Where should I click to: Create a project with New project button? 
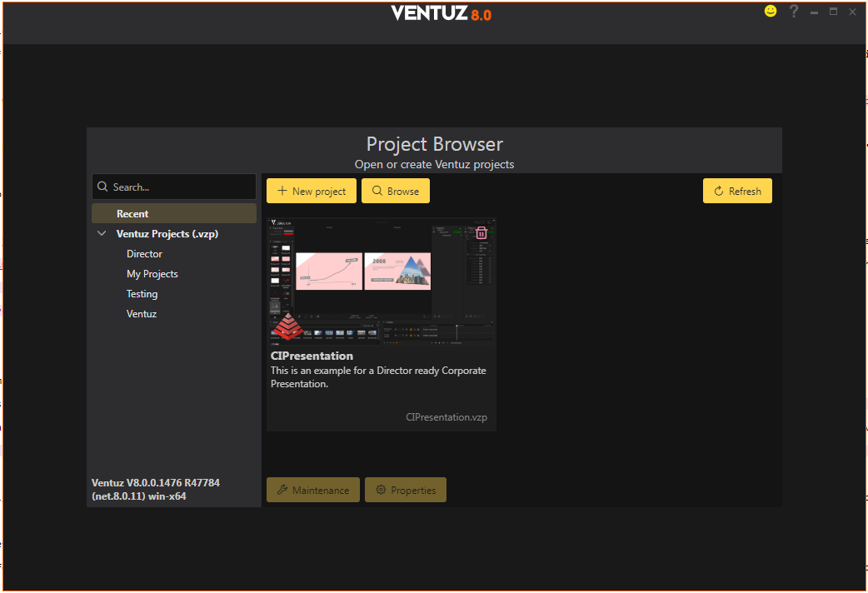pyautogui.click(x=312, y=191)
